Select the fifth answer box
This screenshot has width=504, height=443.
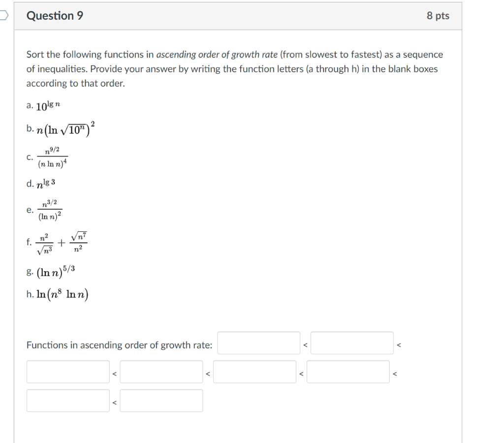point(254,371)
